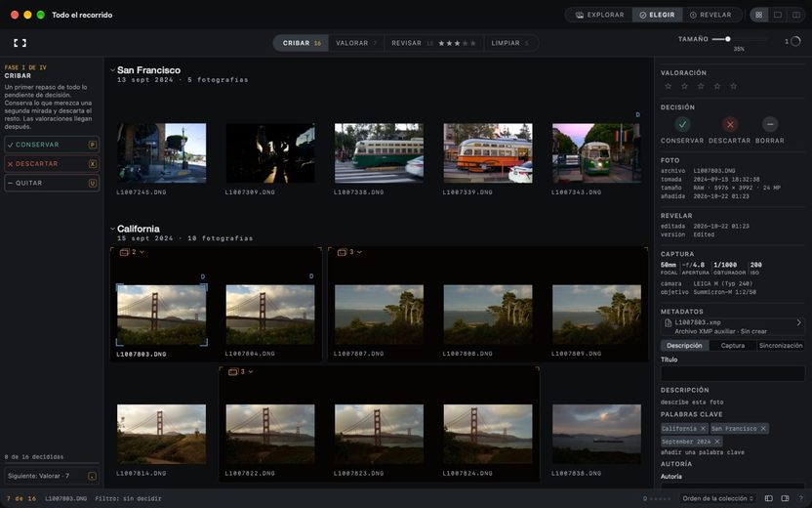Click the red Descartar X circle
The height and width of the screenshot is (508, 812).
click(x=730, y=124)
